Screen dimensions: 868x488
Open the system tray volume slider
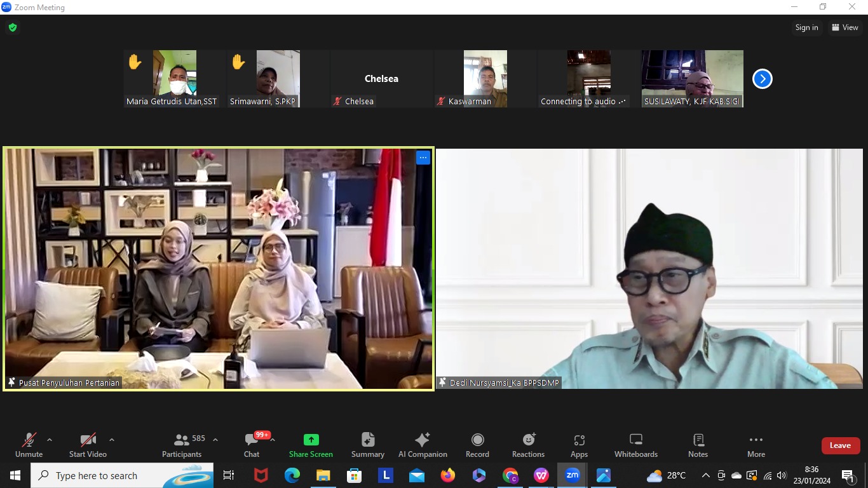click(782, 475)
